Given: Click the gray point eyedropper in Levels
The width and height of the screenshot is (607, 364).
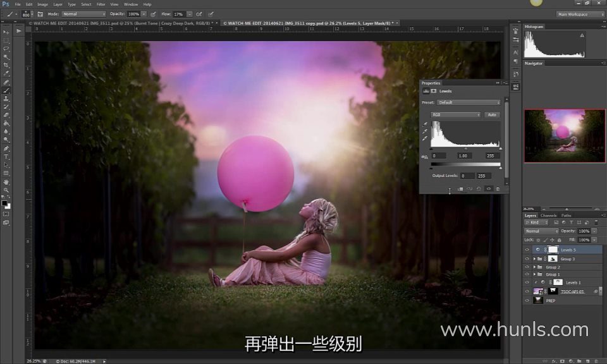Looking at the screenshot, I should 425,131.
